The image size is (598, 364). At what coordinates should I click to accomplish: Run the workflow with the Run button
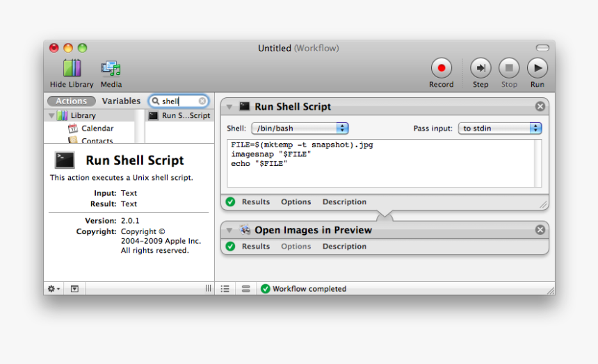(538, 68)
